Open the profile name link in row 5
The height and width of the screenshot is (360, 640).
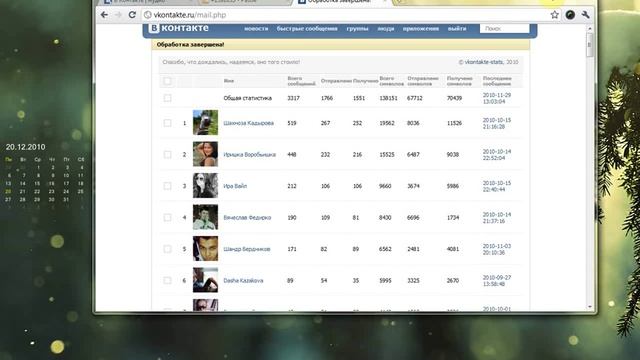pos(247,249)
